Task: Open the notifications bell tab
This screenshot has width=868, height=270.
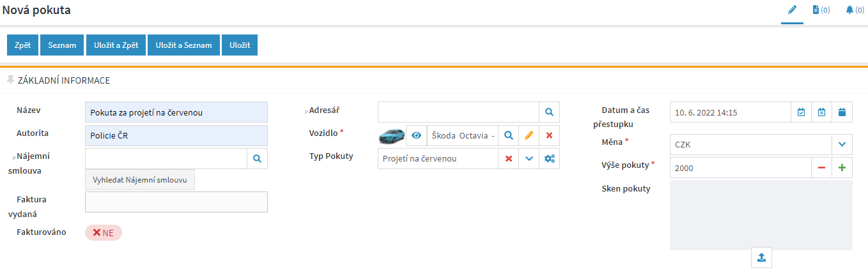Action: point(855,10)
